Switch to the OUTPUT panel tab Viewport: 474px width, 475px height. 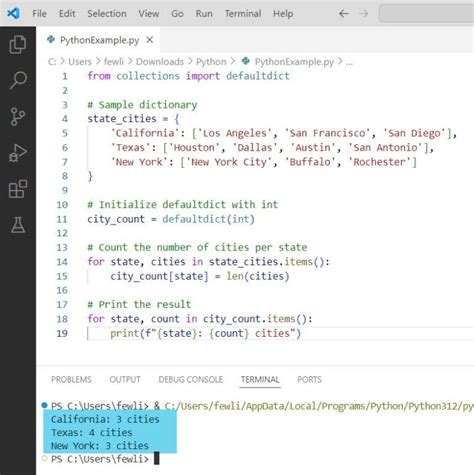pyautogui.click(x=125, y=379)
